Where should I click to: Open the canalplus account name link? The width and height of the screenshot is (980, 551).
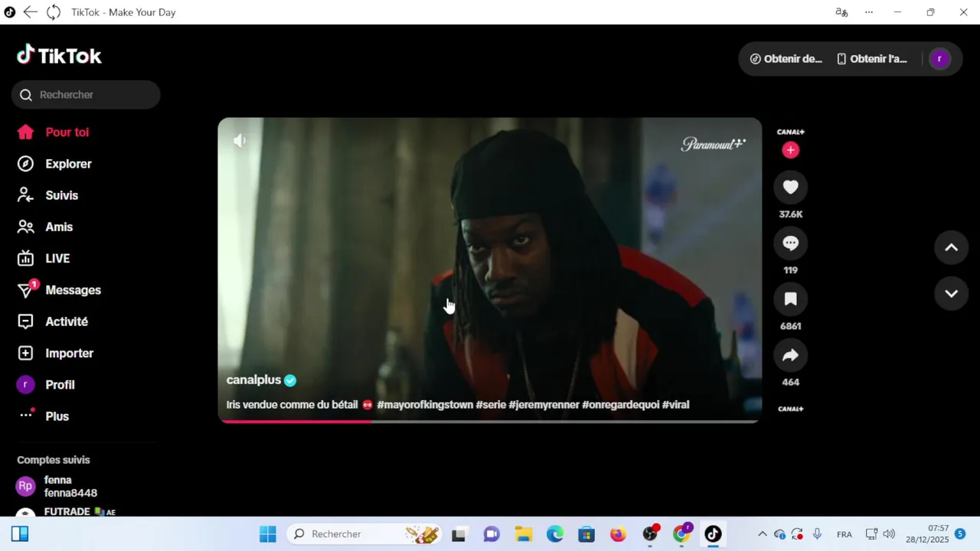point(253,380)
